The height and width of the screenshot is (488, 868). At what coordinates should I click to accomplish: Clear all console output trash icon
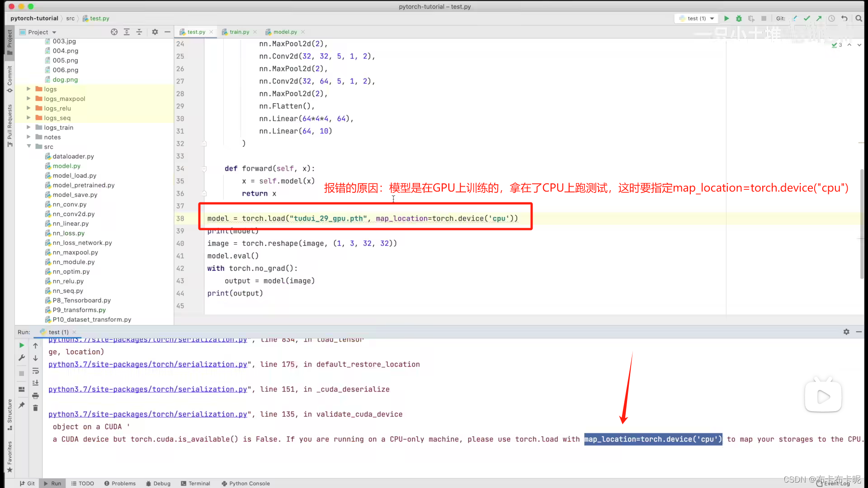point(35,408)
